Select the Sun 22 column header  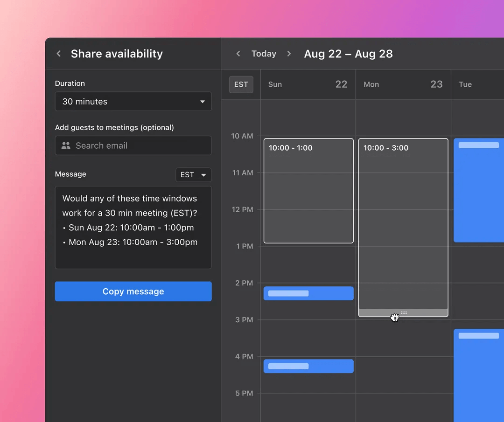(x=308, y=84)
